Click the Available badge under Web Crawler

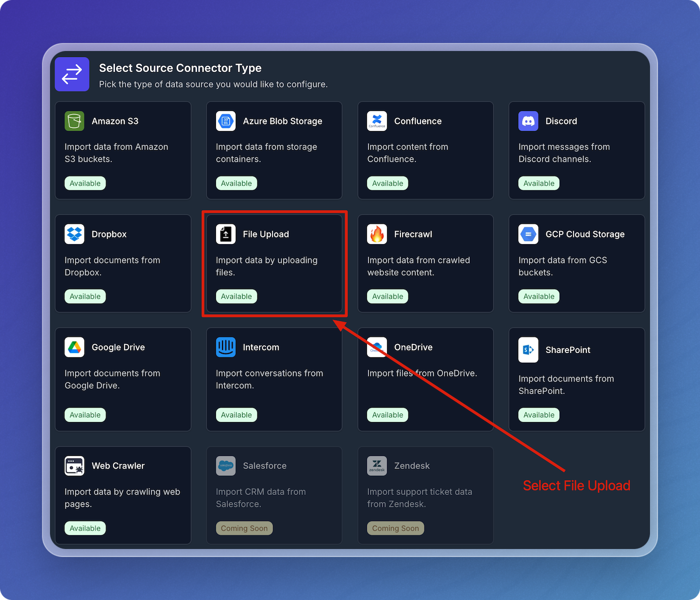[x=85, y=528]
